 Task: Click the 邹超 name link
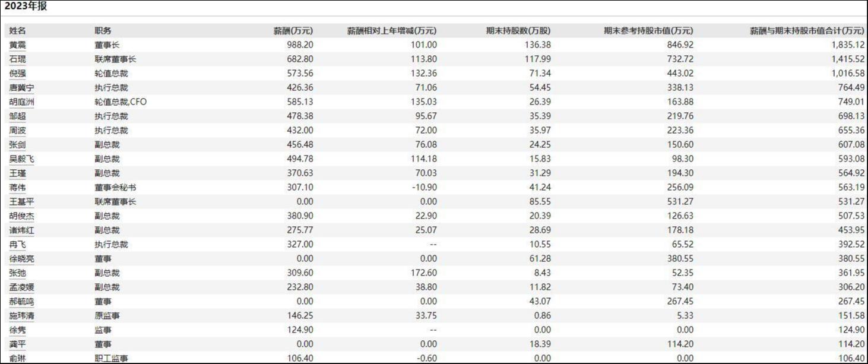click(x=18, y=116)
